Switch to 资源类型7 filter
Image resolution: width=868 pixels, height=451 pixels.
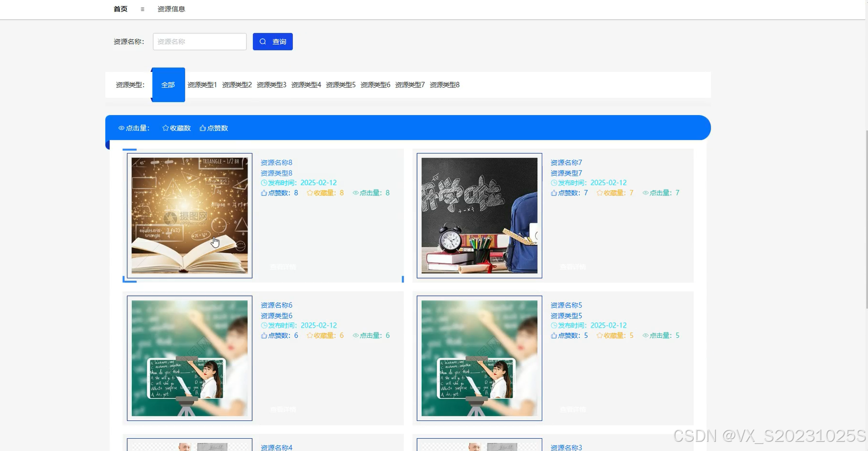(x=410, y=85)
